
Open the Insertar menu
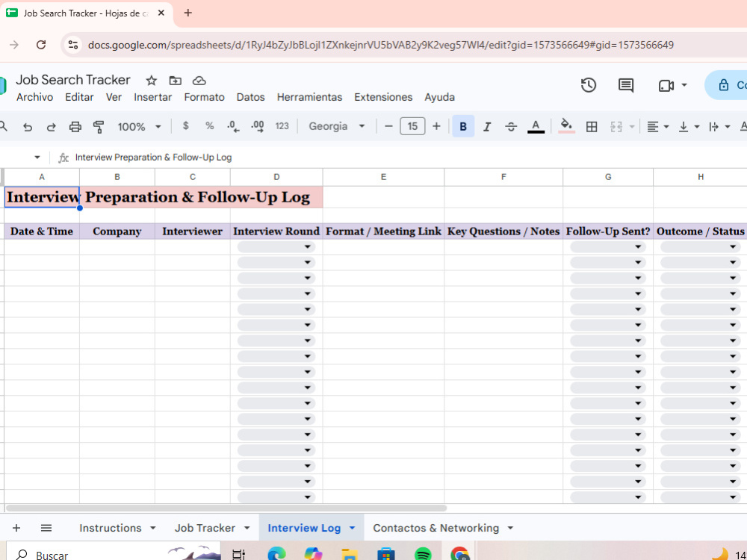coord(153,97)
